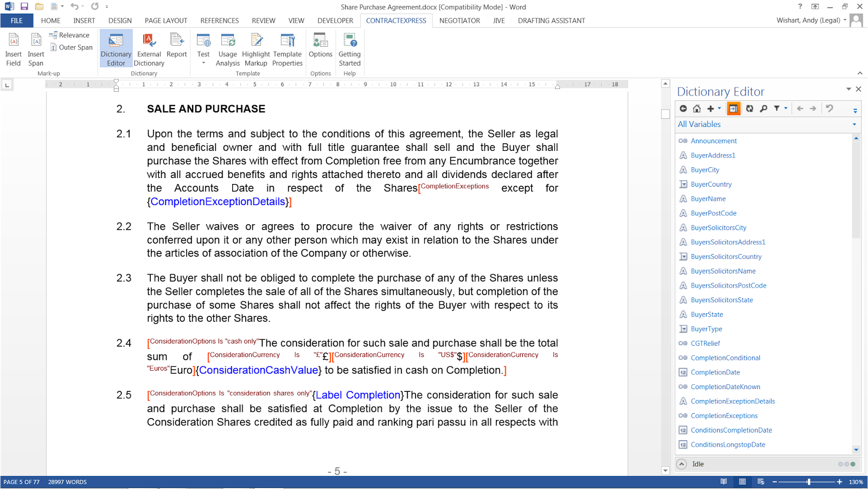
Task: Expand the Customize Quick Access Toolbar arrow
Action: [107, 7]
